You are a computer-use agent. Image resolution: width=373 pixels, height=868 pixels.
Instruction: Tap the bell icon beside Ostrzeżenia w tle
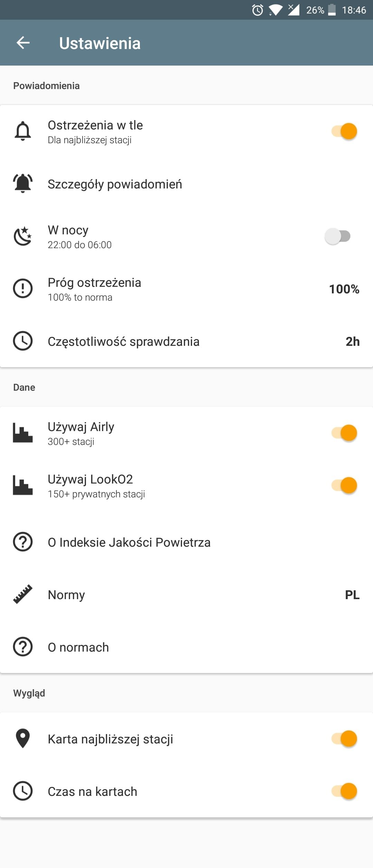[x=23, y=131]
